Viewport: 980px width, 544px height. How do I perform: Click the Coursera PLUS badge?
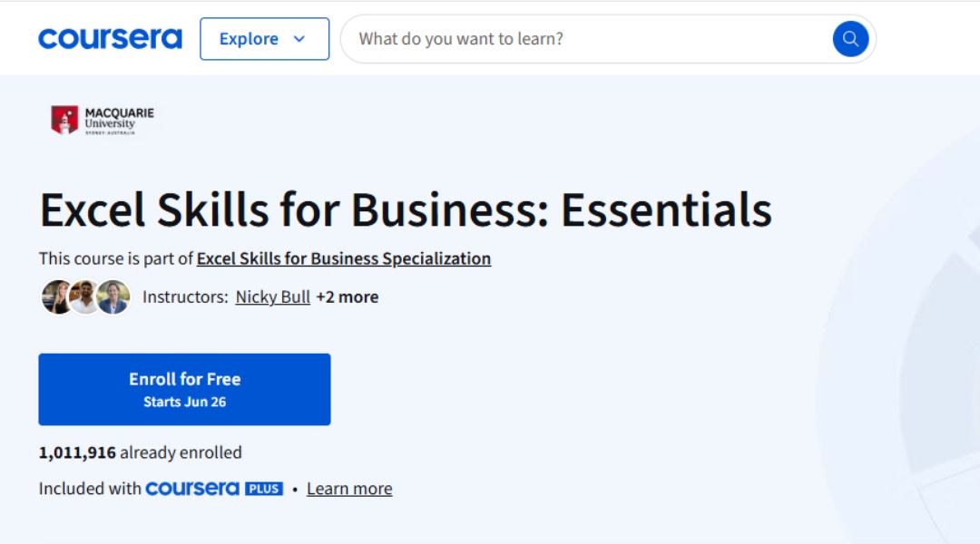click(x=264, y=489)
